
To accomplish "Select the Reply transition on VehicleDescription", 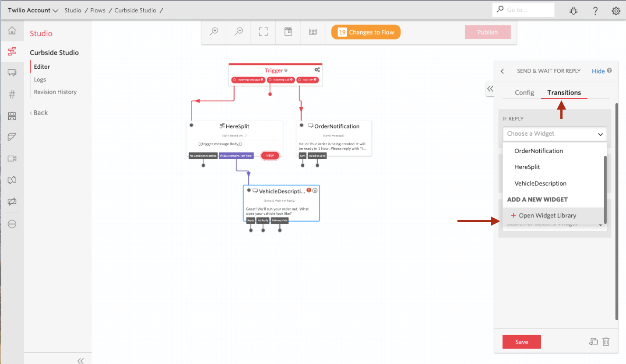I will coord(250,220).
